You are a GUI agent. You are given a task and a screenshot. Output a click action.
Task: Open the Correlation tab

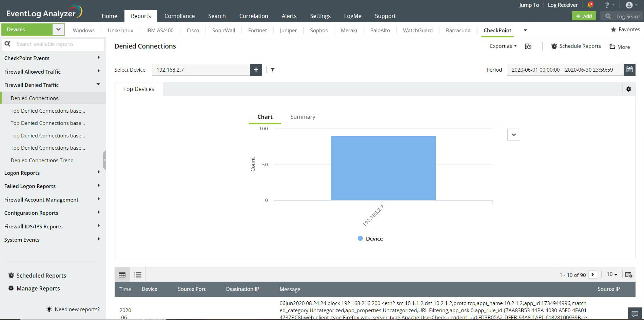pyautogui.click(x=254, y=16)
